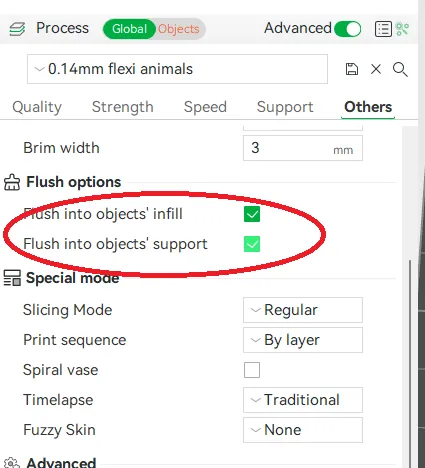Open the Slicing Mode dropdown
425x468 pixels.
point(303,310)
